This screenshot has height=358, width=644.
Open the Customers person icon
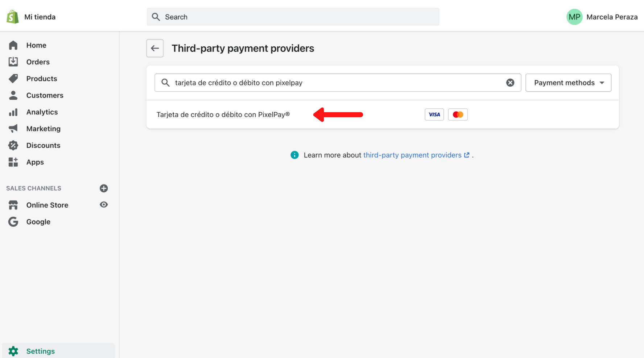[x=13, y=95]
